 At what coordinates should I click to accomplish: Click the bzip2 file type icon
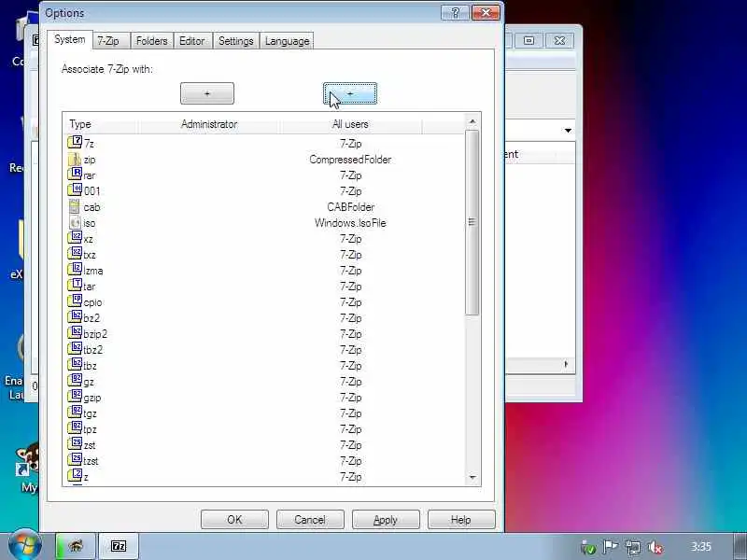click(x=75, y=333)
